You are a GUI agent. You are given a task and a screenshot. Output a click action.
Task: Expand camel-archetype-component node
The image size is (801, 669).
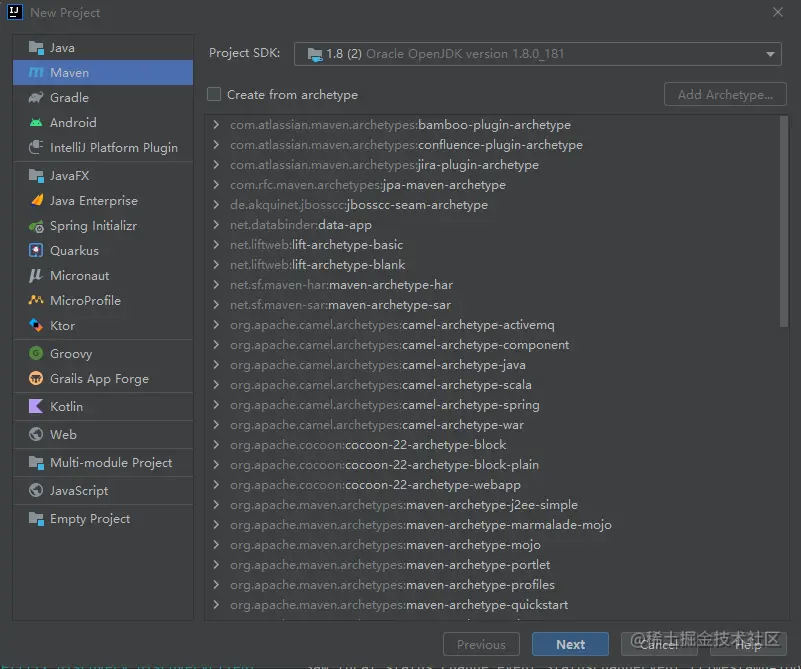[x=216, y=345]
